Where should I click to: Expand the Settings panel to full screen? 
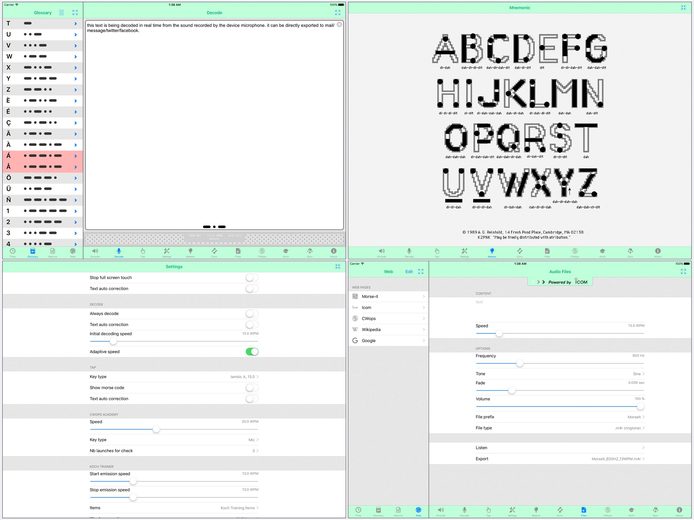tap(338, 266)
